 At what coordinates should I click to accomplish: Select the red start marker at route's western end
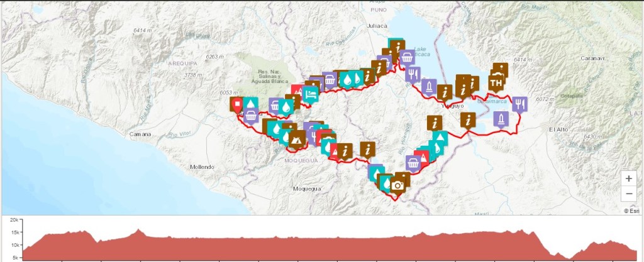point(237,104)
